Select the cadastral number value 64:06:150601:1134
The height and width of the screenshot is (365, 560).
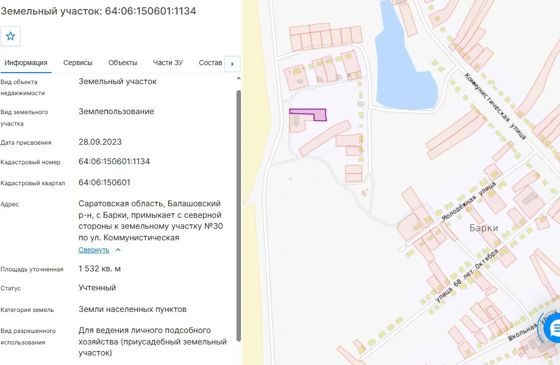[114, 161]
